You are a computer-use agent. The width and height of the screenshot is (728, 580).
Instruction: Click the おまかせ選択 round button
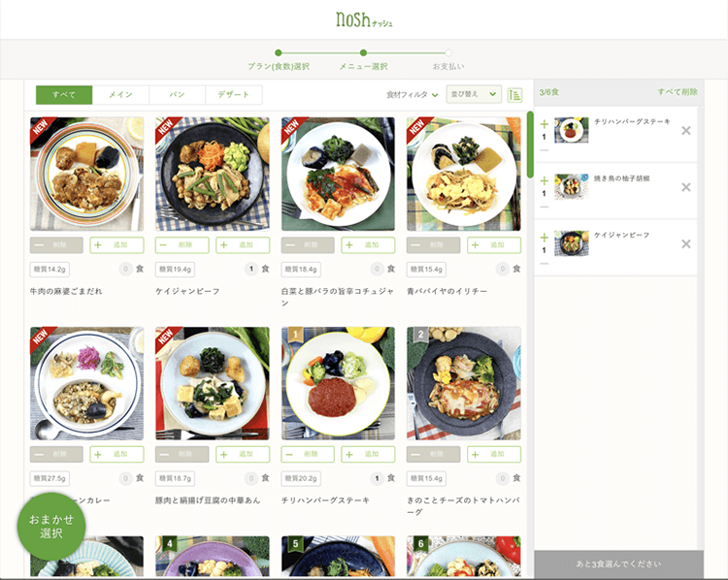coord(51,527)
